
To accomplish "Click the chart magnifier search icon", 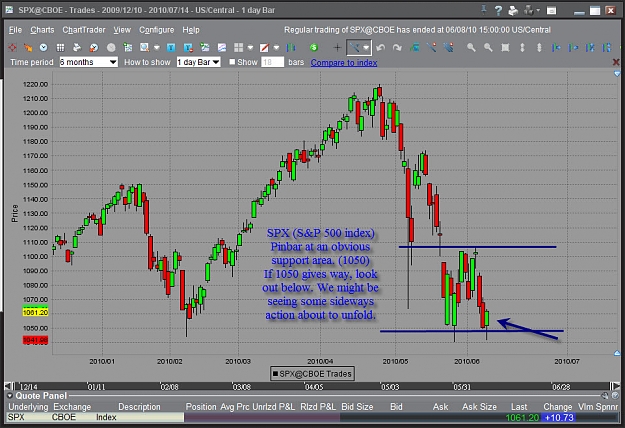I will [x=144, y=48].
